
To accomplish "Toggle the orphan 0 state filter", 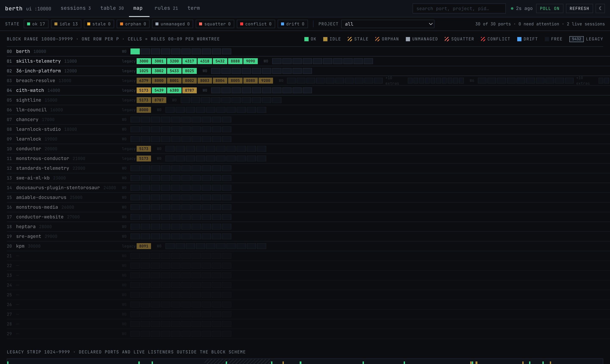I will point(133,24).
